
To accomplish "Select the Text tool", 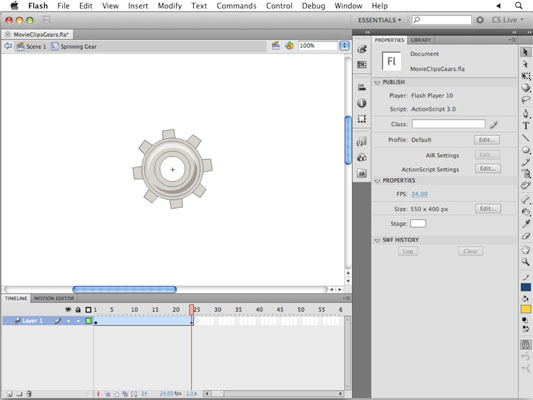I will click(x=526, y=126).
